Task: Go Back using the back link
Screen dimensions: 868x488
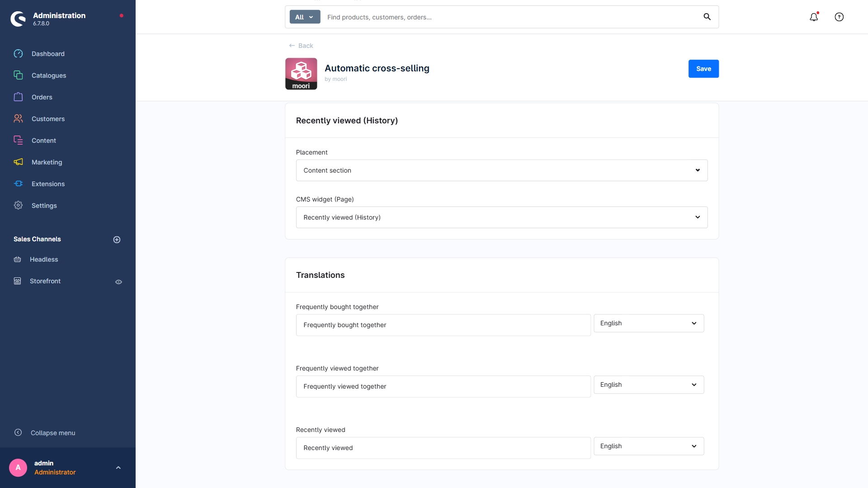Action: pyautogui.click(x=301, y=45)
